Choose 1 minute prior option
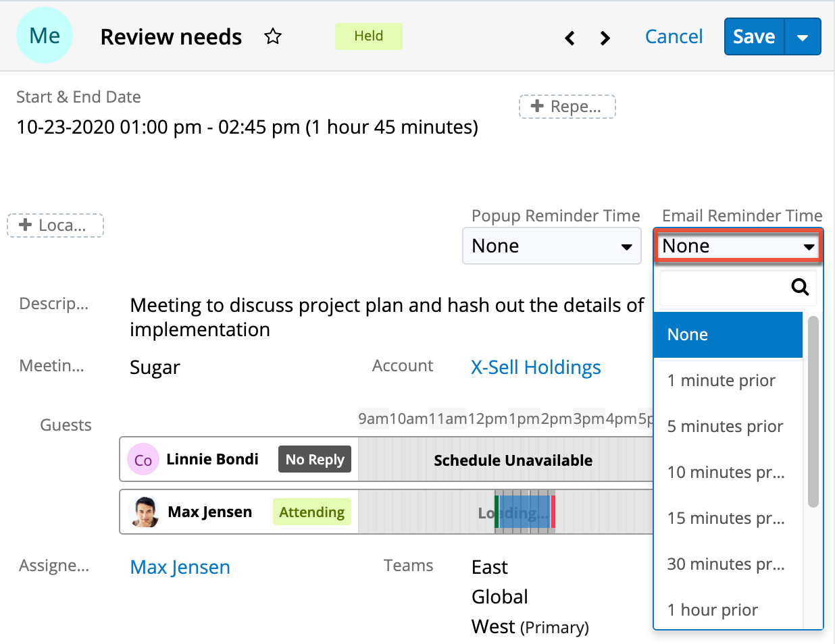Image resolution: width=835 pixels, height=644 pixels. (722, 381)
